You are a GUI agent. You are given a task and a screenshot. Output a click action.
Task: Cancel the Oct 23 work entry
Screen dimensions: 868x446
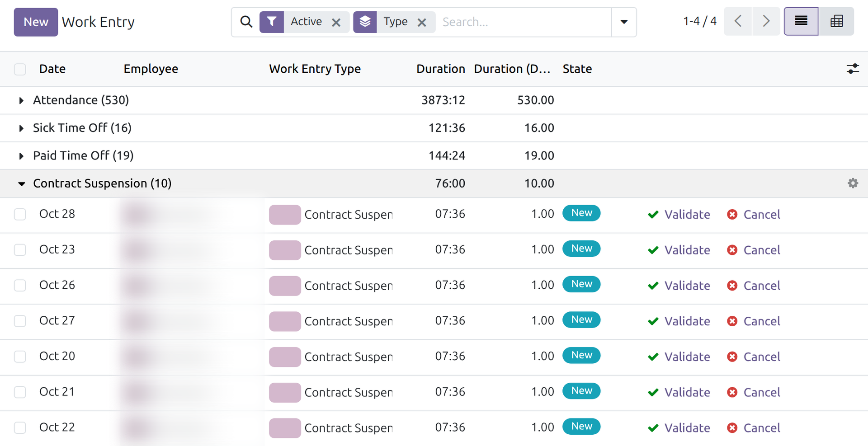754,250
